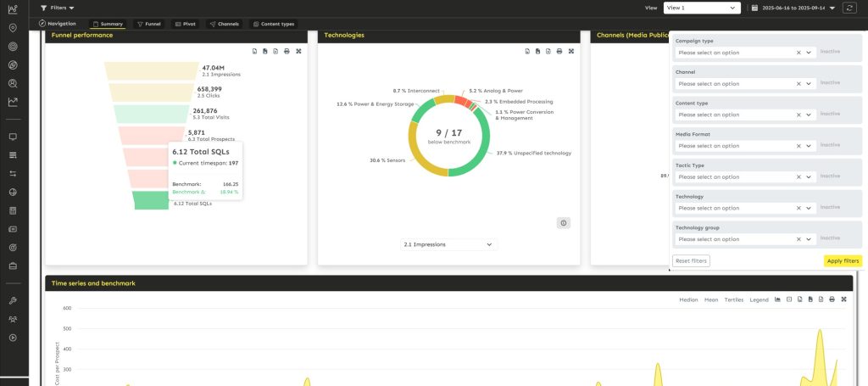Open the analytics graph icon in sidebar
This screenshot has height=386, width=868.
pos(13,9)
